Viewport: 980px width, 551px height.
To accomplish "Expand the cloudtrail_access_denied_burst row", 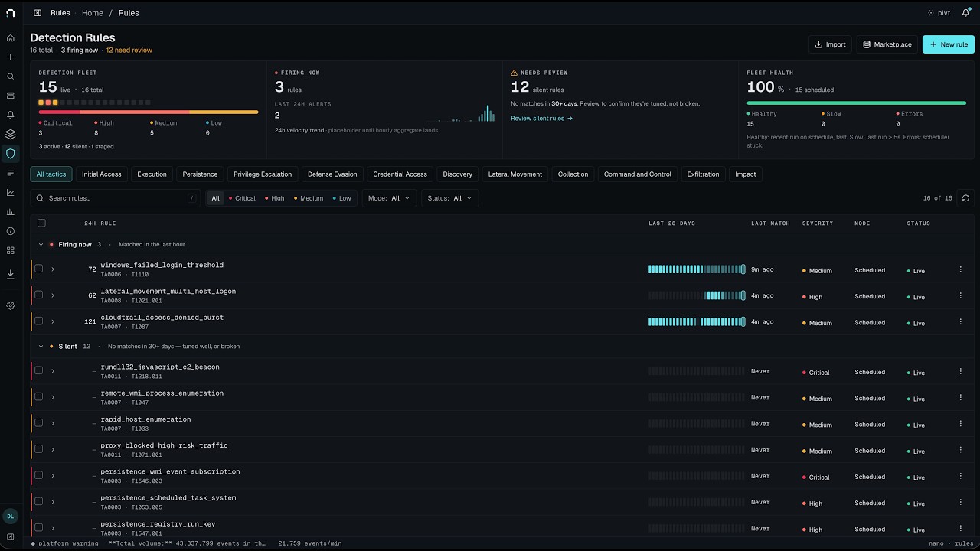I will click(53, 321).
